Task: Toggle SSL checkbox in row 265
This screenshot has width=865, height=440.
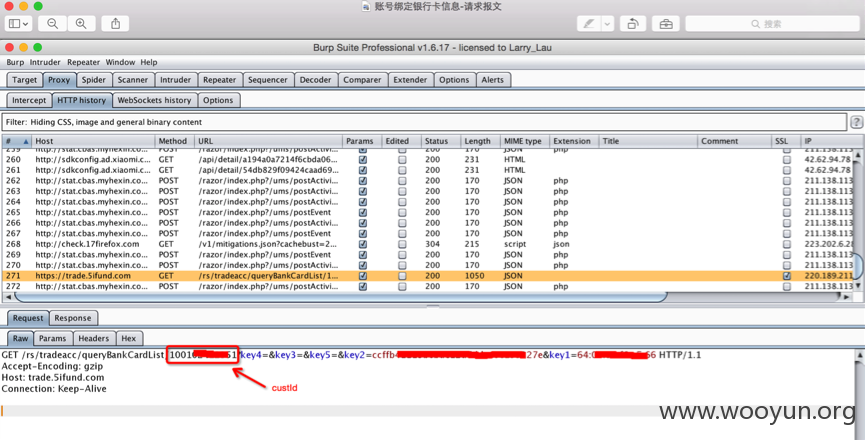Action: pyautogui.click(x=787, y=212)
